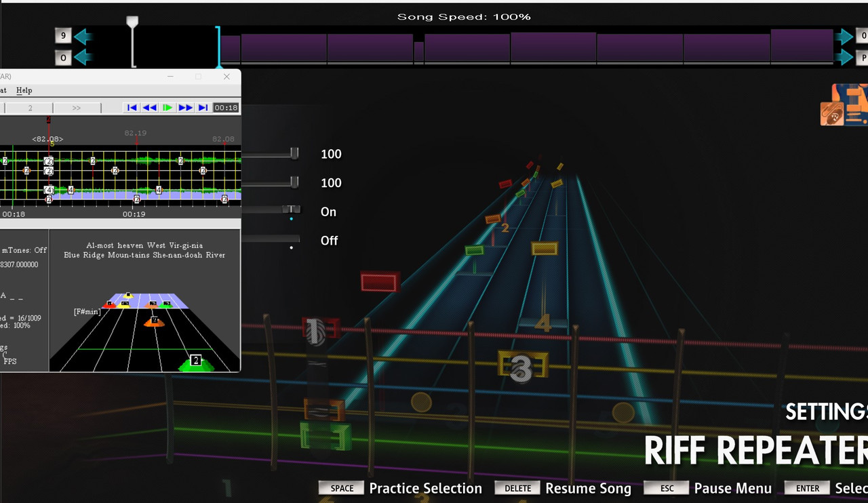This screenshot has height=503, width=868.
Task: Click the 00:18 time display field
Action: pyautogui.click(x=226, y=108)
